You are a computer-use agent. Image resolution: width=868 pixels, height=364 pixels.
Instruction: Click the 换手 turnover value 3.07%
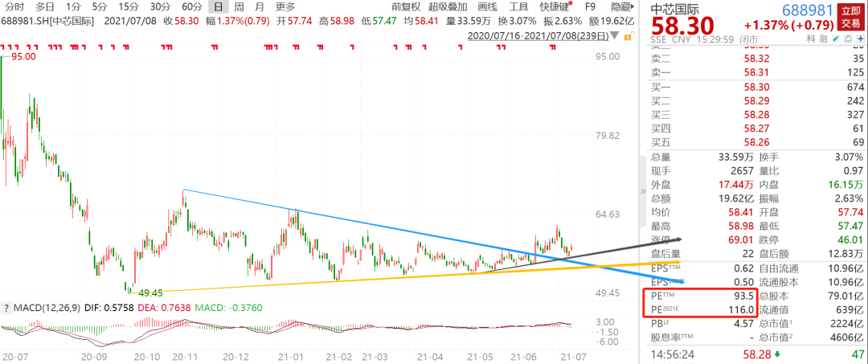coord(850,159)
